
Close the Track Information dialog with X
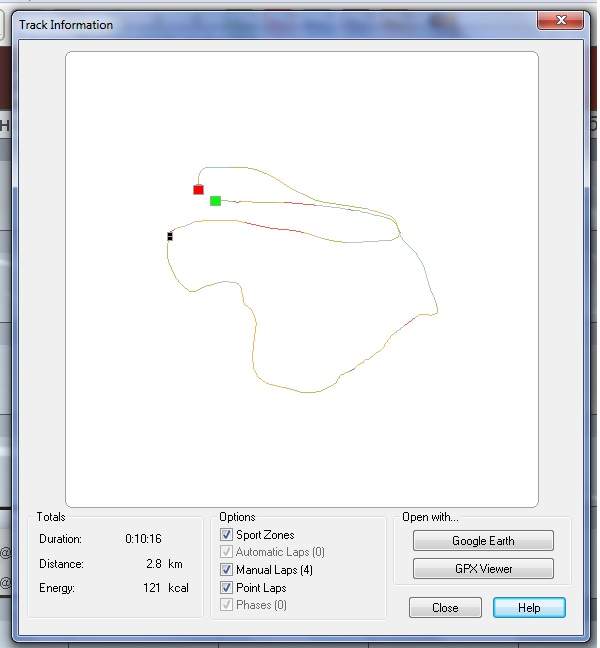click(561, 20)
